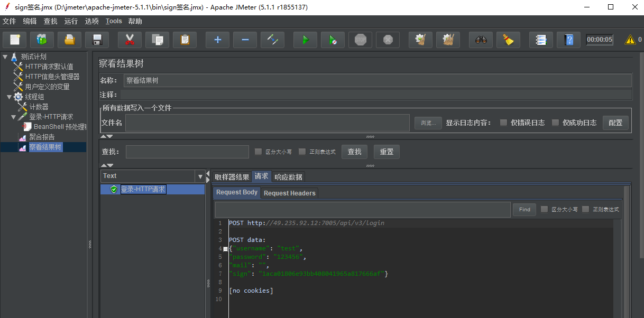This screenshot has width=644, height=318.
Task: Click the Cut scissors icon
Action: point(130,40)
